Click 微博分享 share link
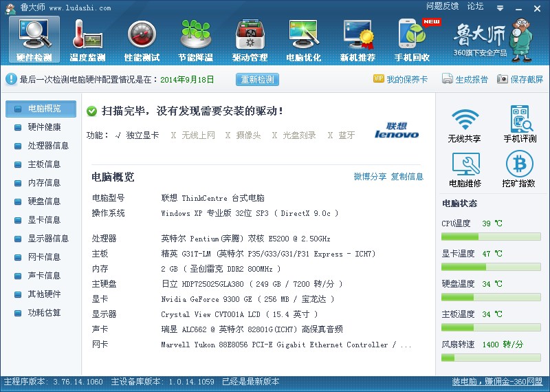 click(x=370, y=177)
